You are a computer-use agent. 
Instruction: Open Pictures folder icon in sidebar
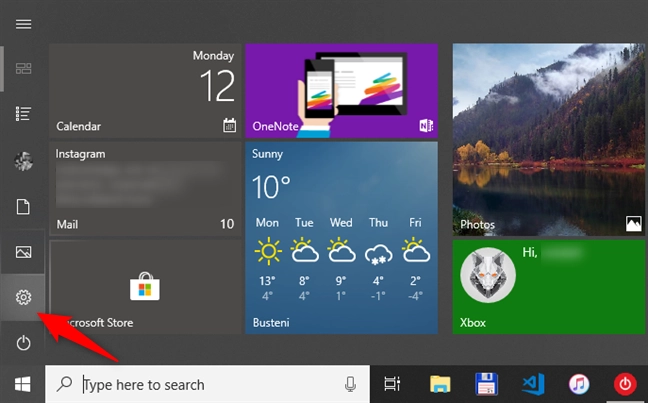(x=23, y=252)
